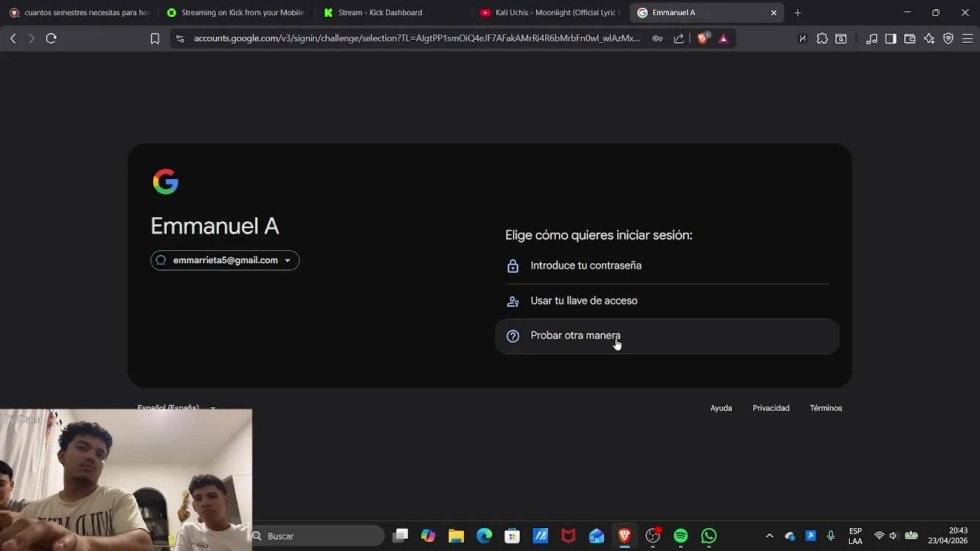Toggle the browser sidebar panel
Image resolution: width=980 pixels, height=551 pixels.
890,38
